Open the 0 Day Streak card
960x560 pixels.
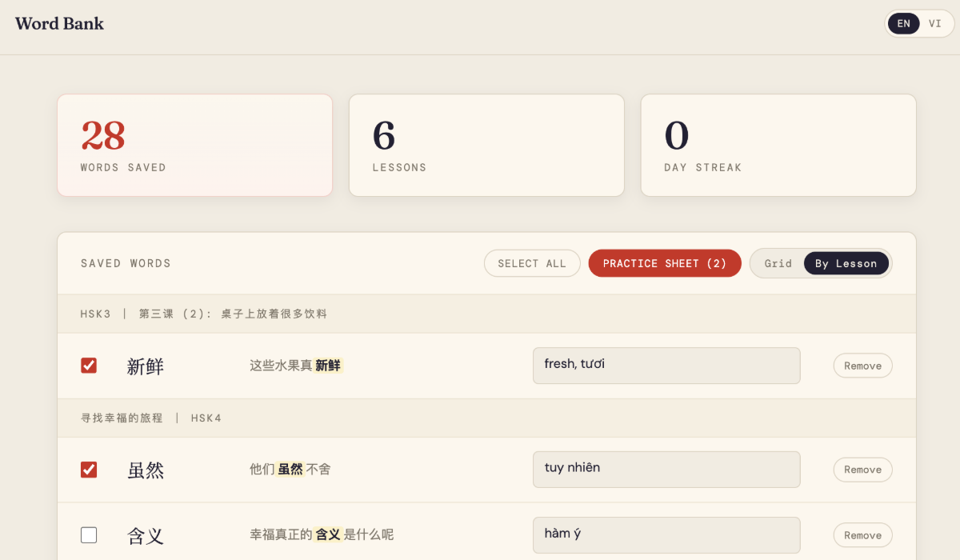(778, 146)
